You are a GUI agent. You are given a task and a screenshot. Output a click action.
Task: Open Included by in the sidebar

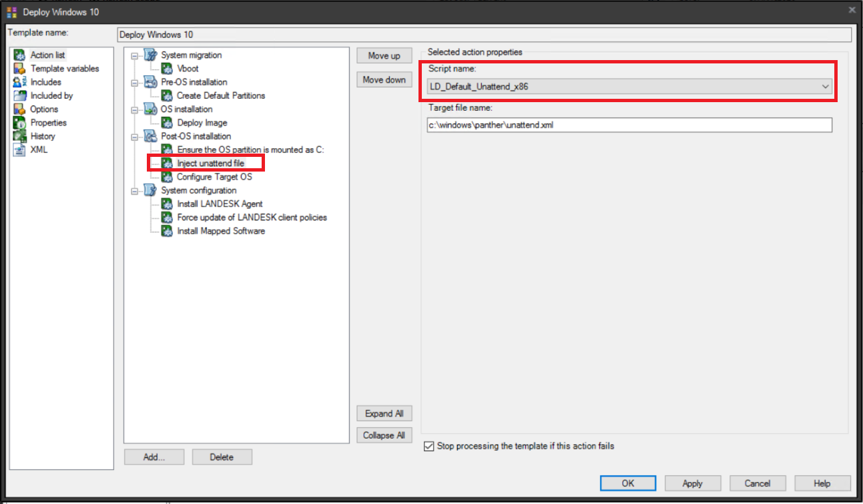52,95
